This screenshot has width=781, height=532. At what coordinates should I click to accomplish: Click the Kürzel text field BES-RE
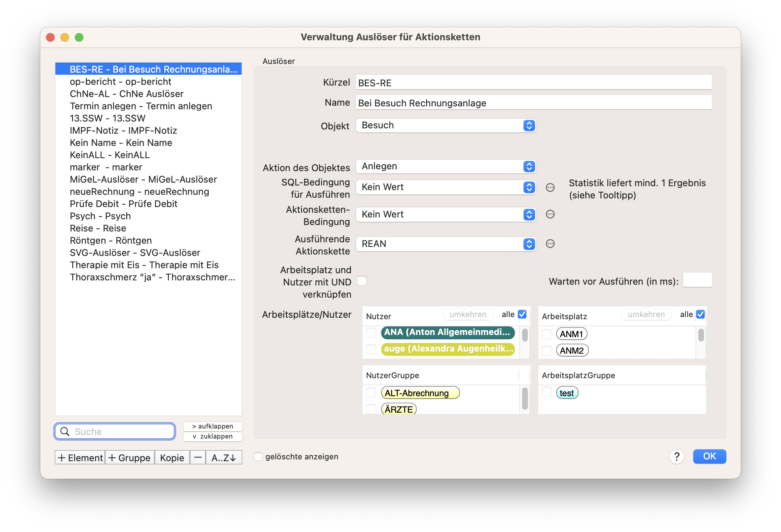pyautogui.click(x=534, y=82)
